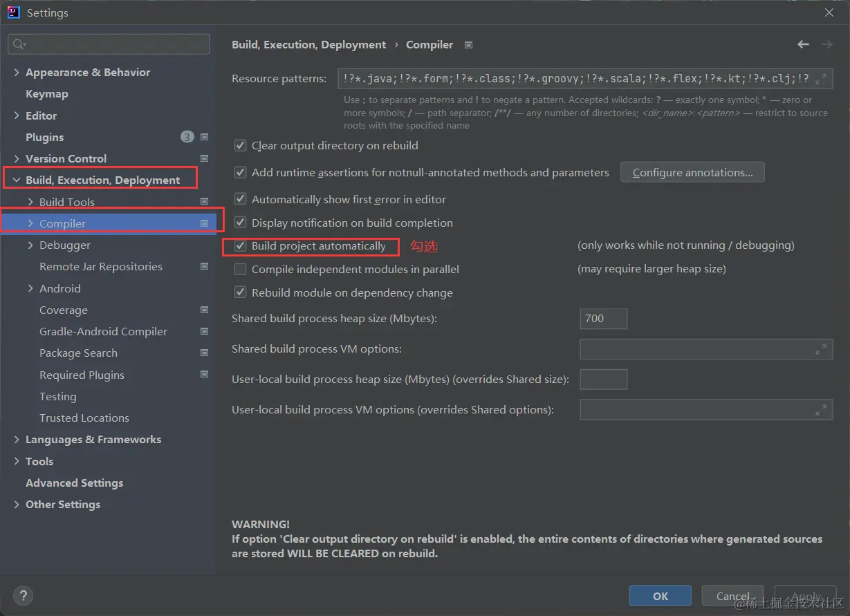Click project-level icon next to Package Search

click(x=204, y=353)
